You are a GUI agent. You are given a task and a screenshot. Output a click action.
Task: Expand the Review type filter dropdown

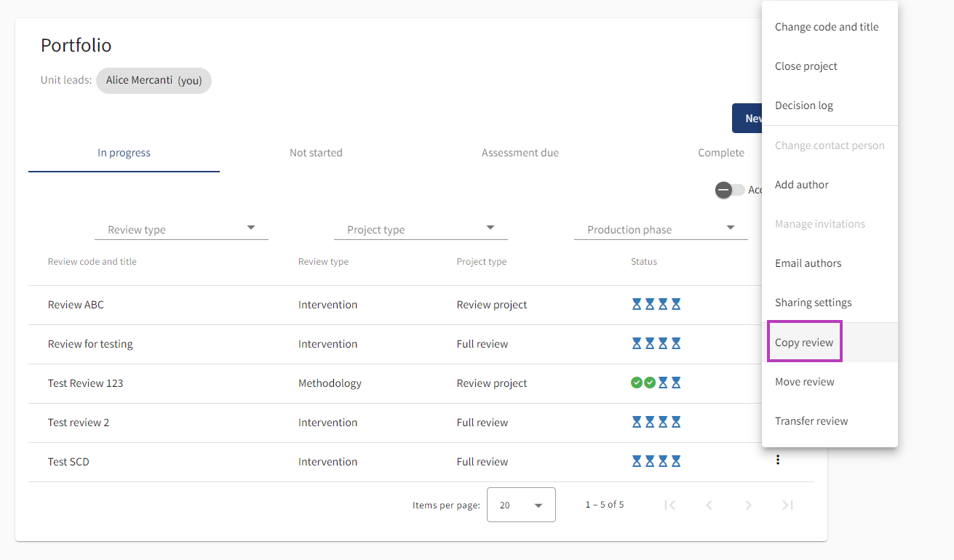click(181, 229)
